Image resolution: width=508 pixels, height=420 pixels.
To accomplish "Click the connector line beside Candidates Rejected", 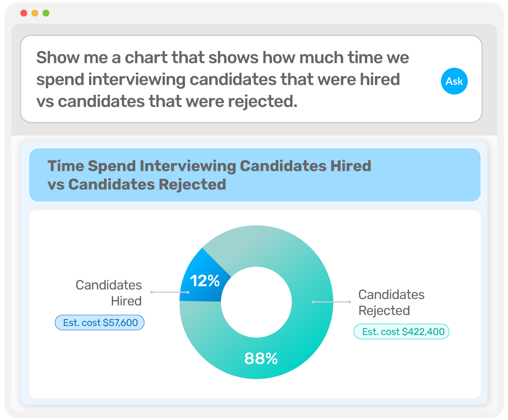I will pos(331,302).
